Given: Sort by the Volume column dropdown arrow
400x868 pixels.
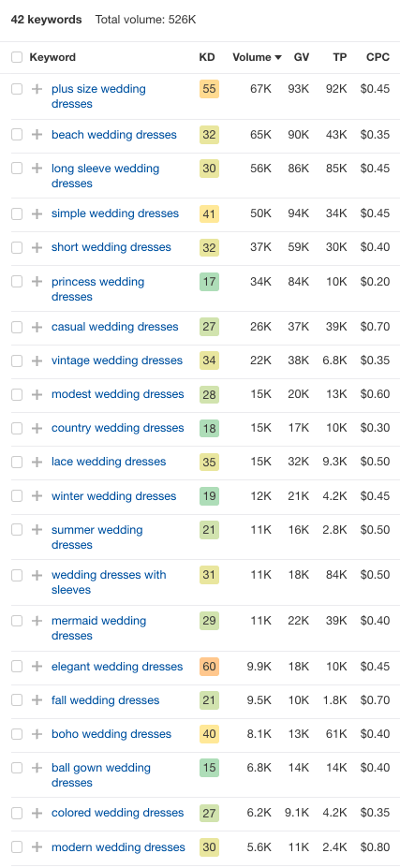Looking at the screenshot, I should (x=278, y=57).
